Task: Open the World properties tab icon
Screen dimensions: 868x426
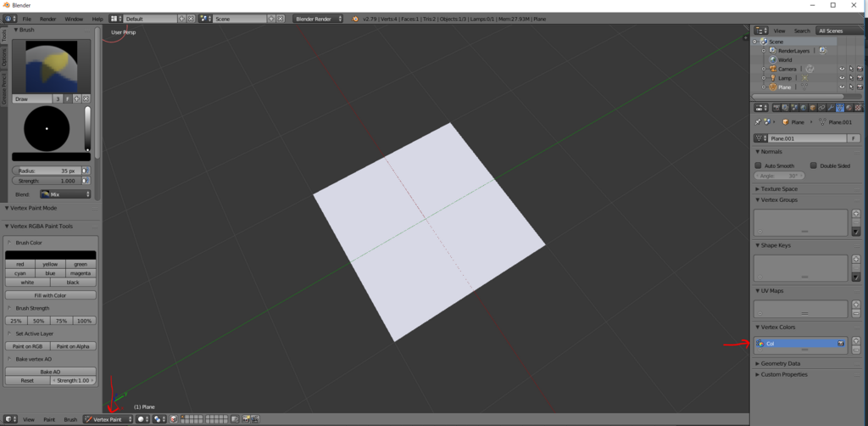Action: [804, 108]
